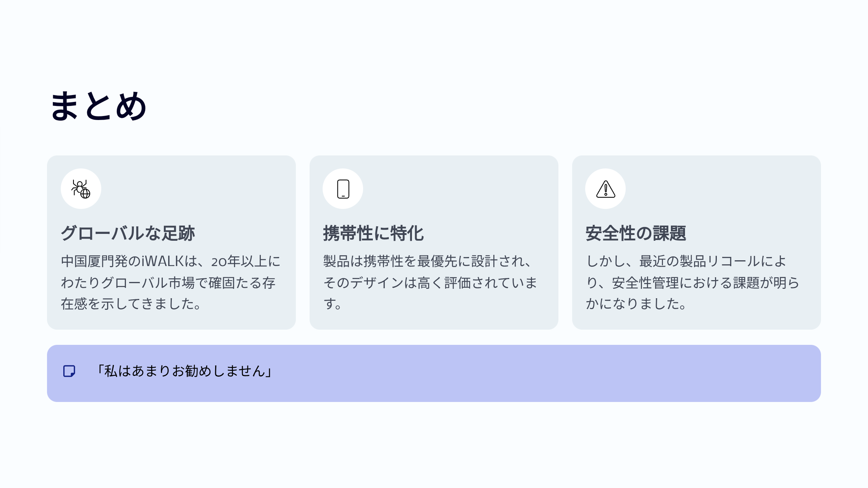Select the まとめ slide title
The height and width of the screenshot is (488, 868).
98,106
